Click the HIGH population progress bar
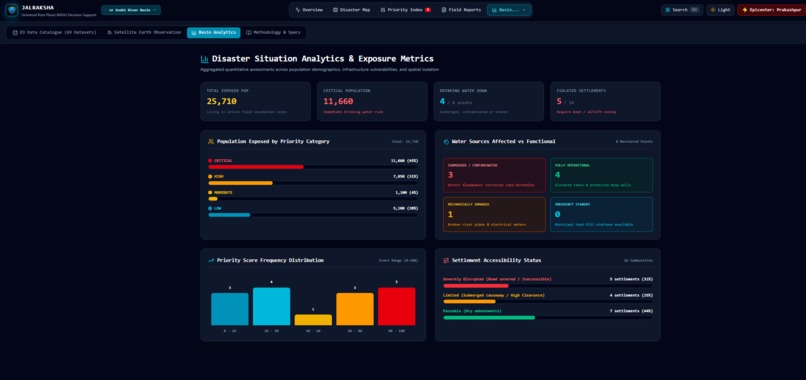Screen dimensions: 806x380 pos(313,183)
